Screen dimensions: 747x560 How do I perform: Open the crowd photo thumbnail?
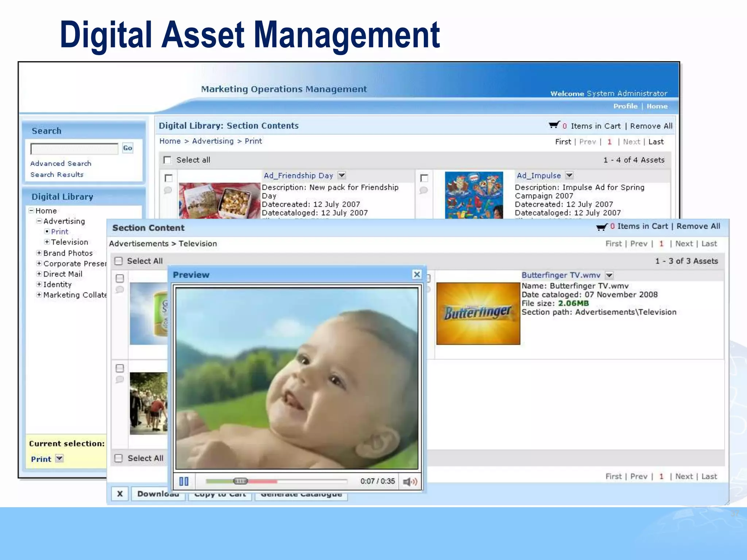[149, 404]
